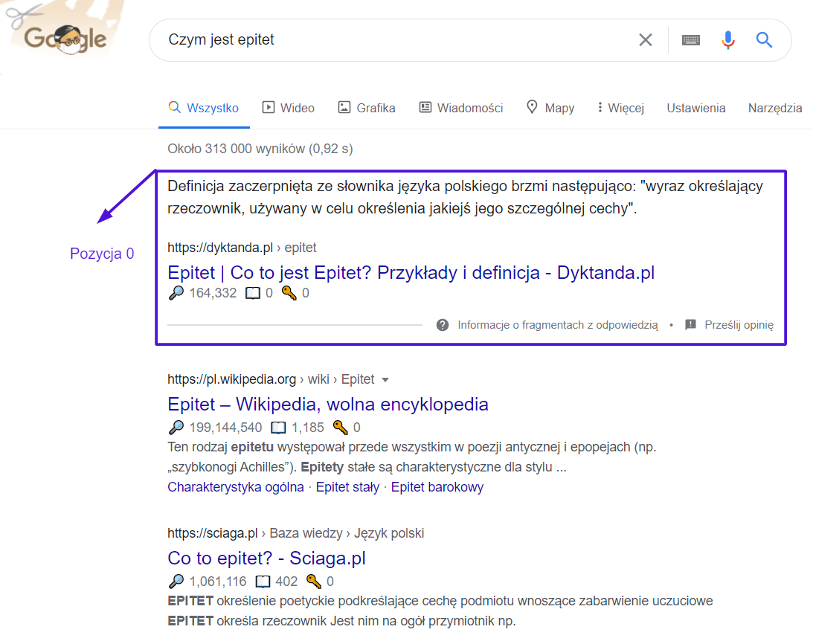The image size is (813, 644).
Task: Select the Wszystko tab
Action: (204, 108)
